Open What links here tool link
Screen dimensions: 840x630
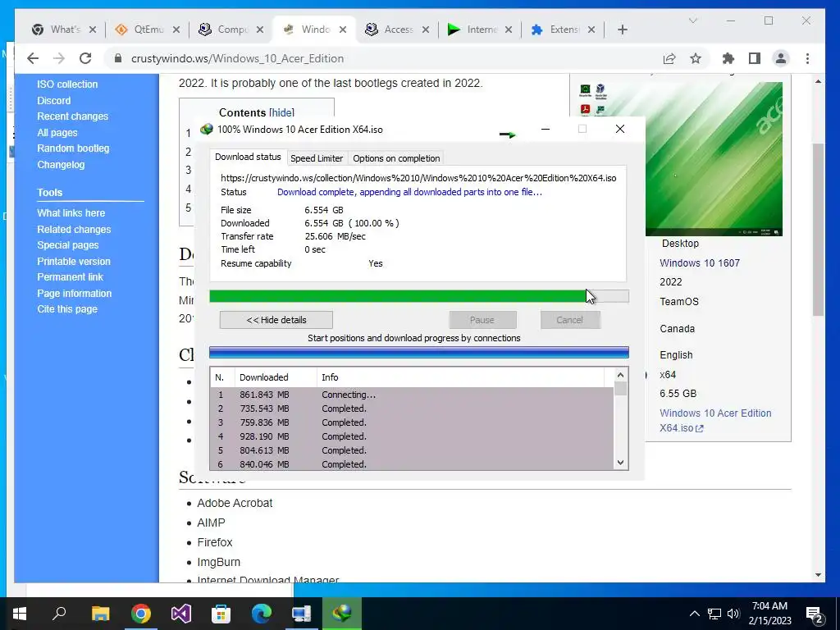(x=71, y=212)
